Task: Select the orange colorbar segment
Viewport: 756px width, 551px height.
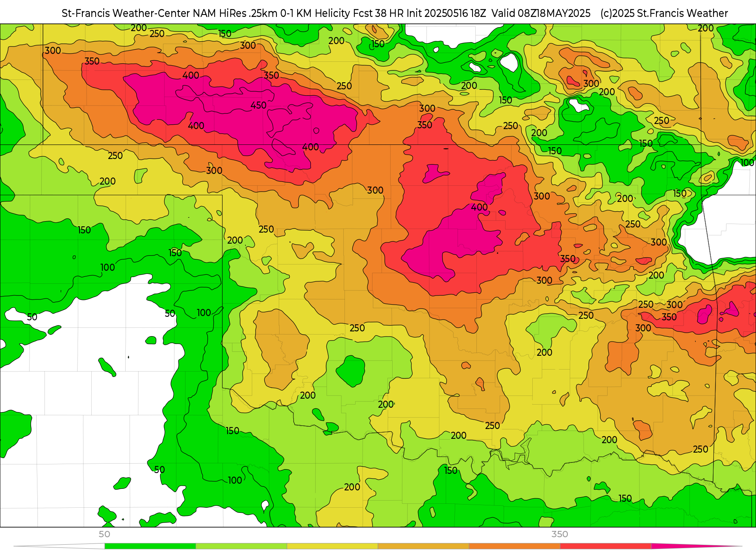Action: (514, 546)
